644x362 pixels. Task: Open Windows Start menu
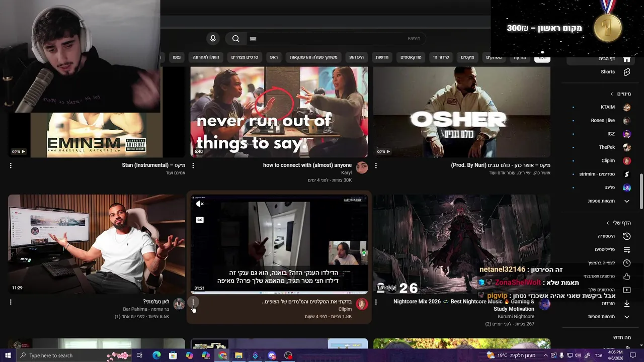[8, 355]
